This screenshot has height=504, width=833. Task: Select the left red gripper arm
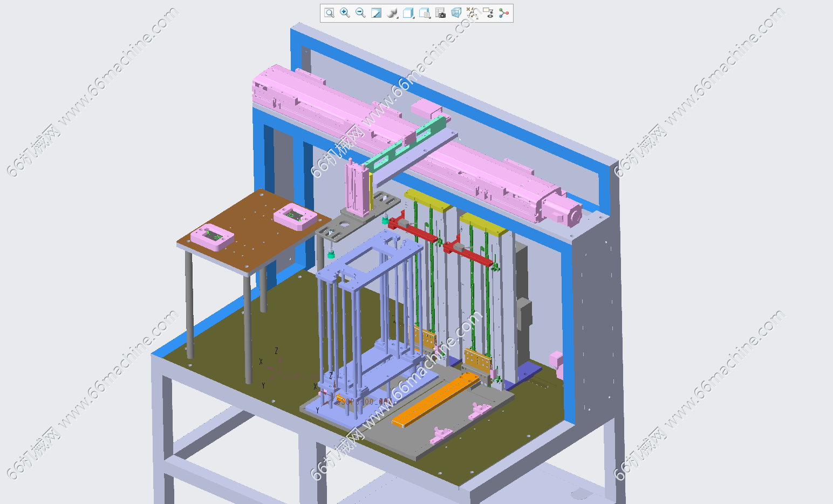pos(413,229)
